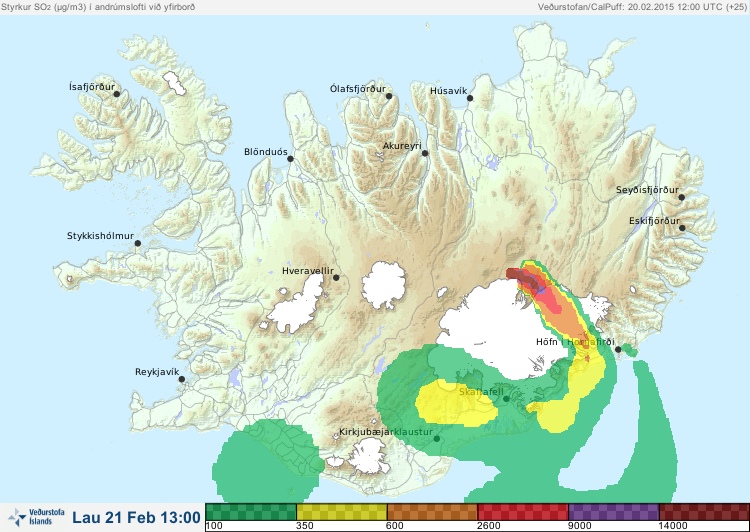Click the 350 legend value
750x532 pixels.
click(305, 526)
